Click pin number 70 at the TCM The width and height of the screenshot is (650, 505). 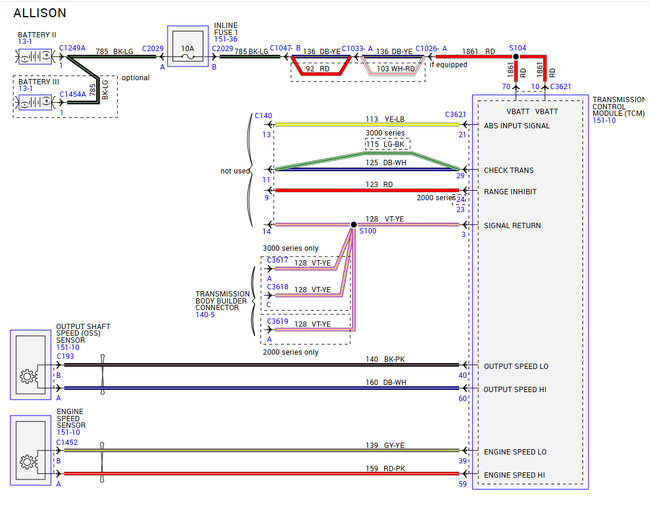[506, 86]
